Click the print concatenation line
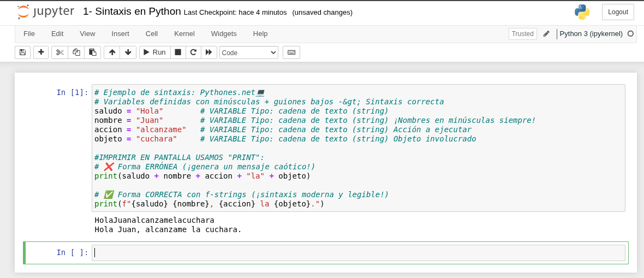The width and height of the screenshot is (644, 278). pos(202,176)
